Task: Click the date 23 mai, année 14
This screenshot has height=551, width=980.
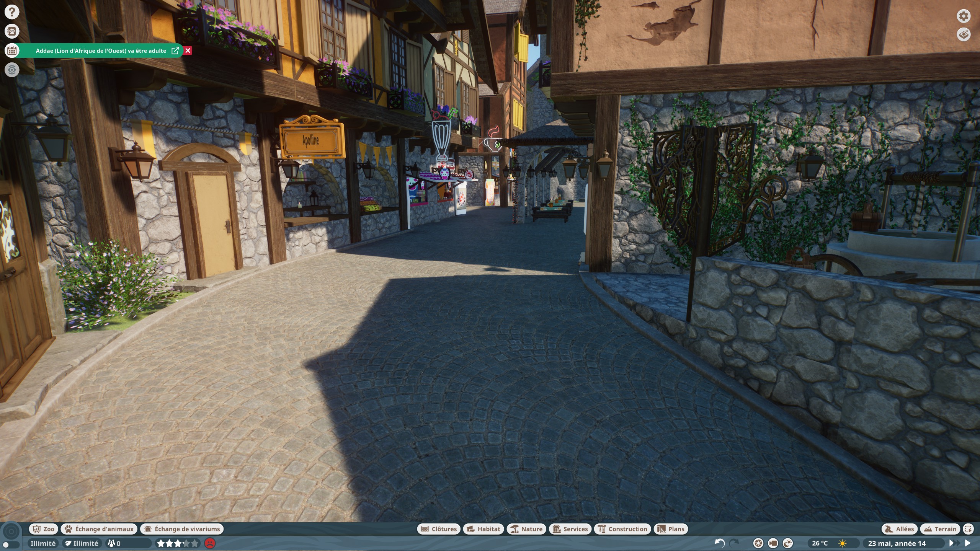Action: (x=897, y=543)
